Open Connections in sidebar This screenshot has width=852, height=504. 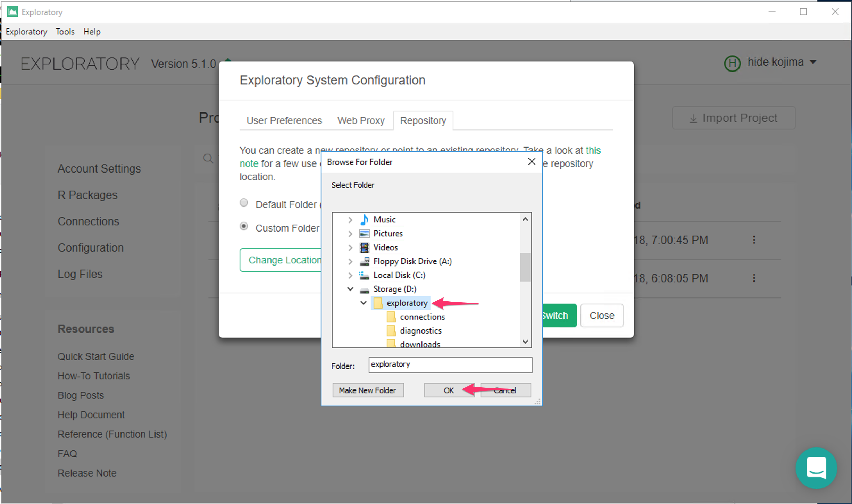88,221
